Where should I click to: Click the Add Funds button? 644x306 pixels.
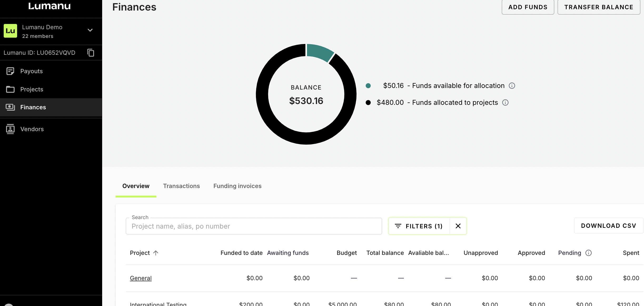528,7
